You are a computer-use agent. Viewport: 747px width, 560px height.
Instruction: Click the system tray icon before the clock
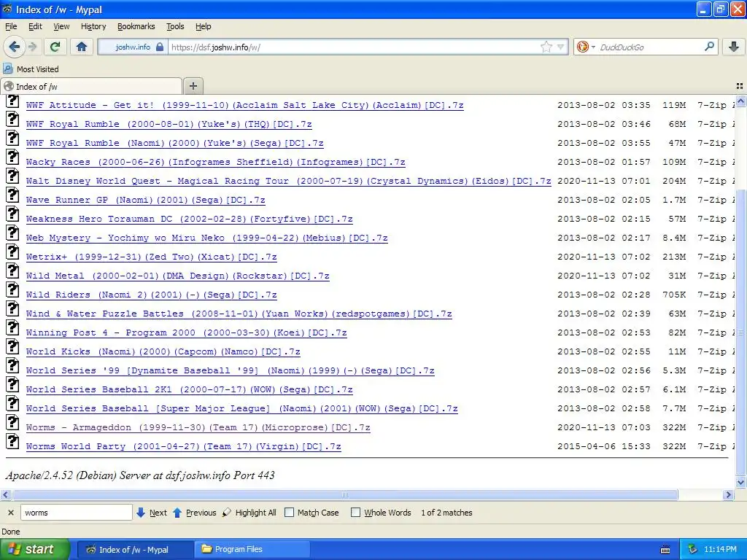pyautogui.click(x=692, y=549)
